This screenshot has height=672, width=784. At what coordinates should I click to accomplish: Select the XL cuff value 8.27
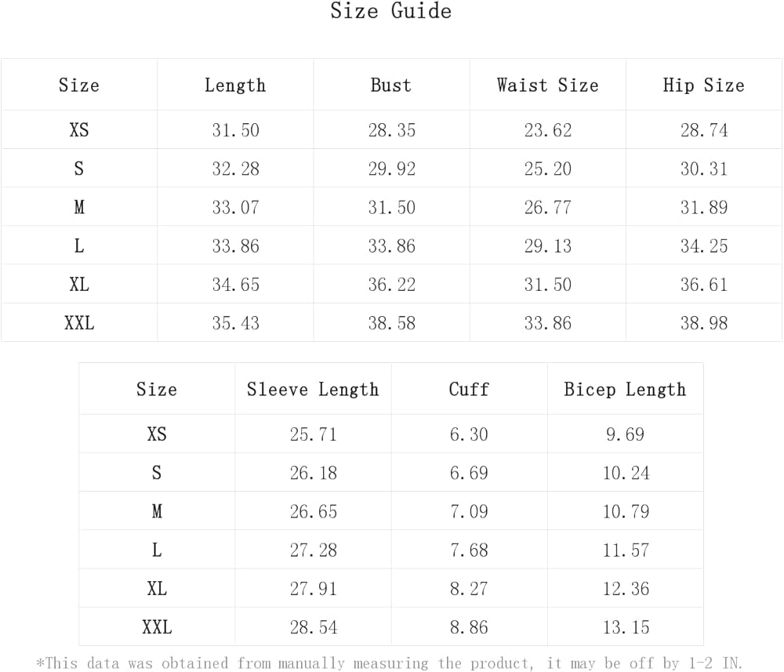coord(469,589)
